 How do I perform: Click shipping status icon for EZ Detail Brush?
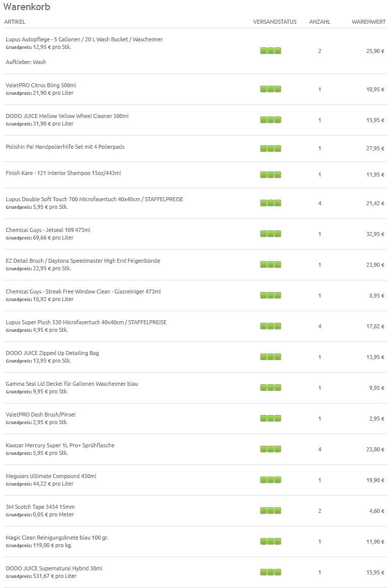click(270, 264)
